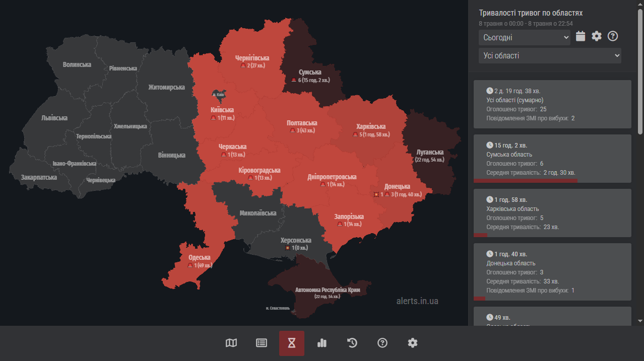
Task: Click the Середня тривалість: 2 год. 30 хв. line
Action: (x=531, y=173)
